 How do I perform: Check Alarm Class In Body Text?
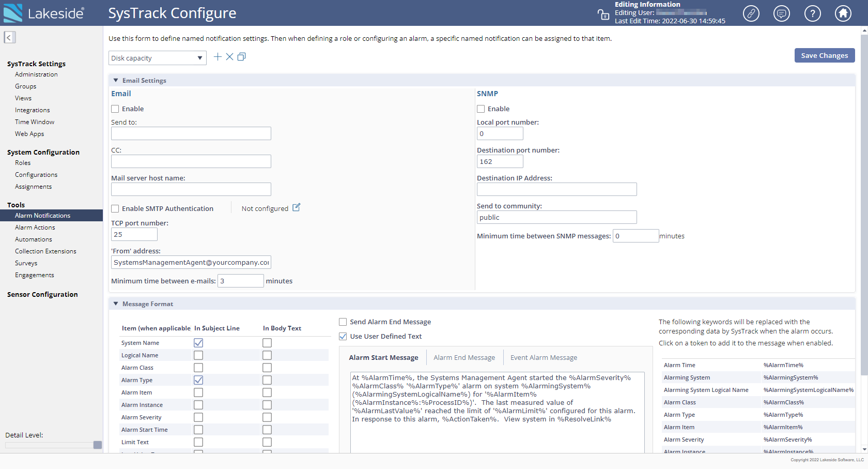[267, 368]
